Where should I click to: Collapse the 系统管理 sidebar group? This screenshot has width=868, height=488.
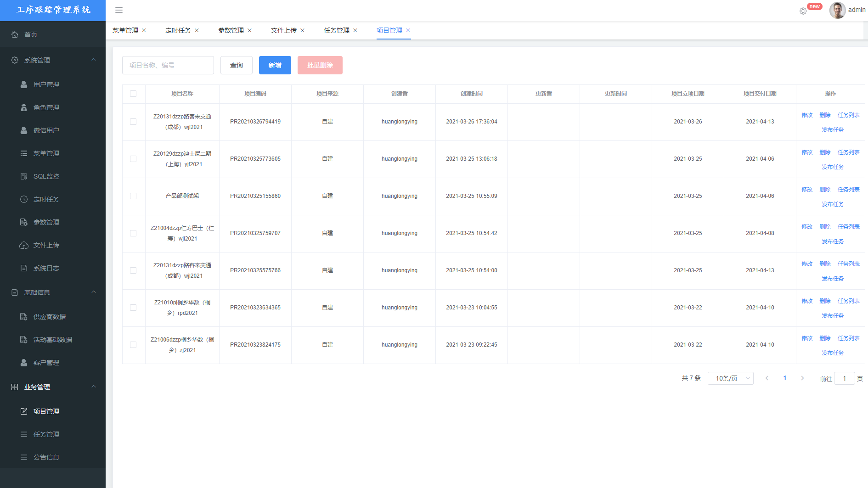coord(94,60)
